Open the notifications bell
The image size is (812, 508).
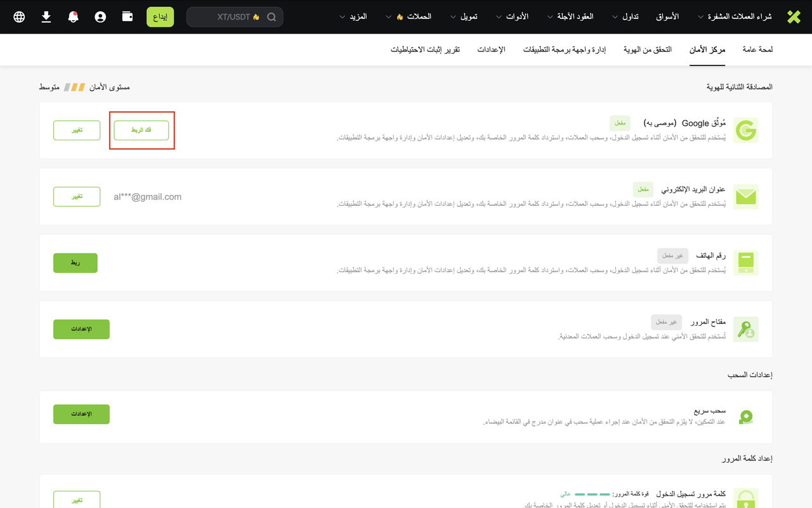(x=73, y=17)
